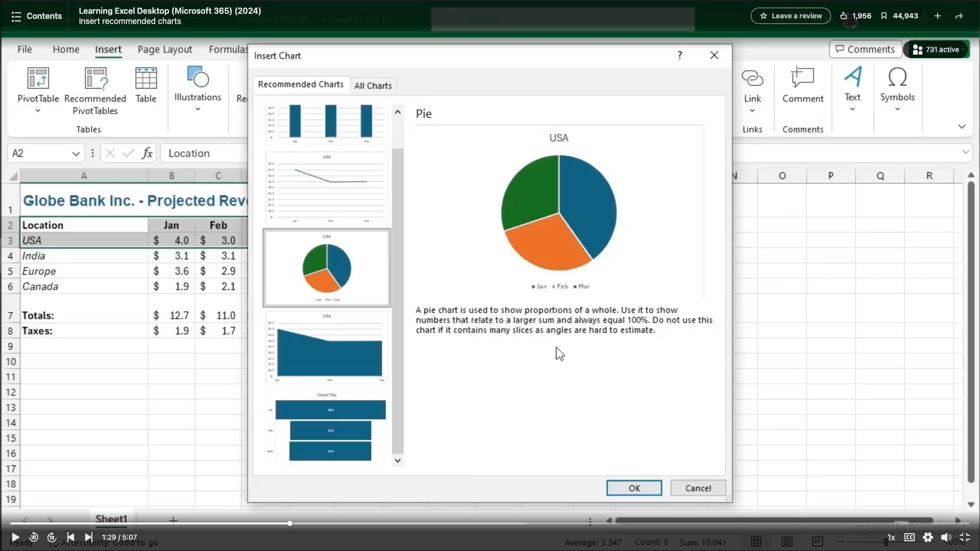Open the video settings gear

coord(928,537)
